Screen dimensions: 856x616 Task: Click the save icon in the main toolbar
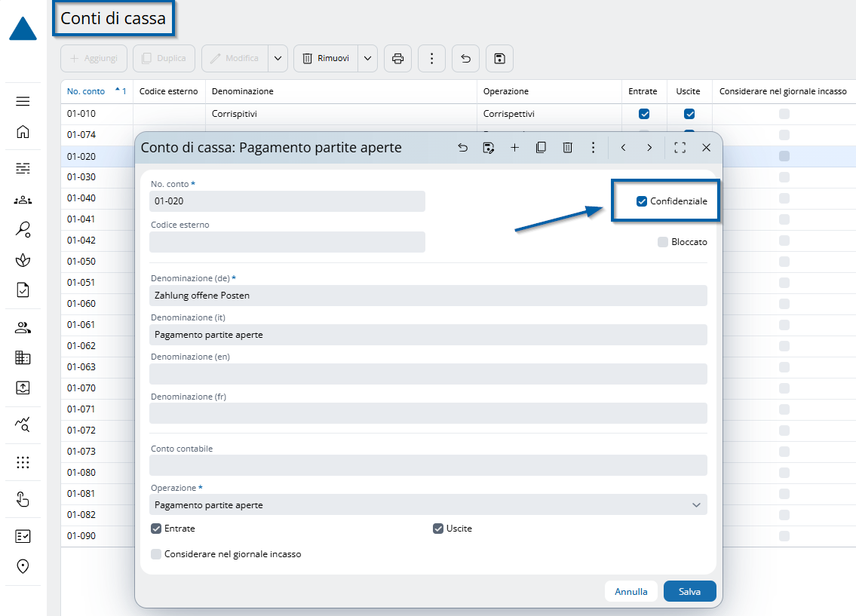499,59
